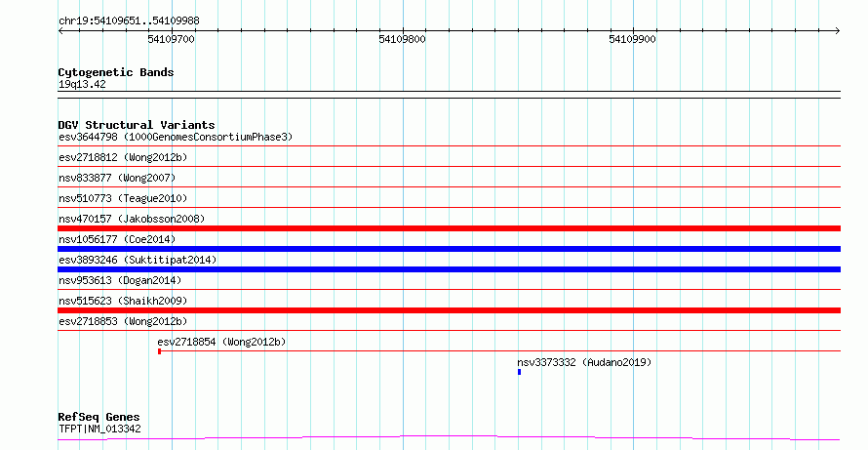Image resolution: width=868 pixels, height=450 pixels.
Task: Click the left arrowhead of the ruler
Action: tap(60, 31)
